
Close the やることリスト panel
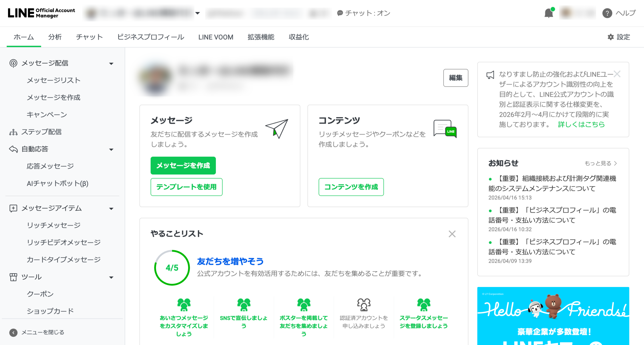point(452,234)
